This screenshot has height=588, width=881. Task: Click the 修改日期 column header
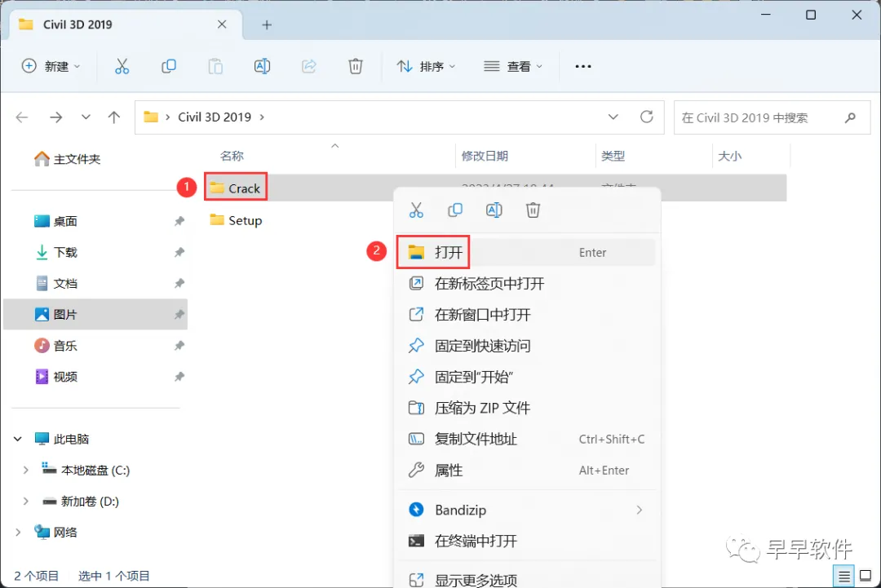[x=485, y=156]
